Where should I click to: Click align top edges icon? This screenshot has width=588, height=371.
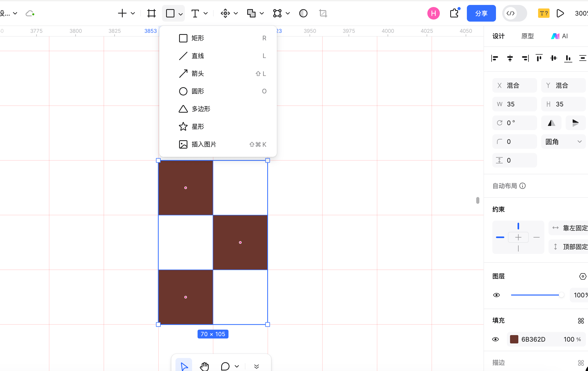(539, 58)
